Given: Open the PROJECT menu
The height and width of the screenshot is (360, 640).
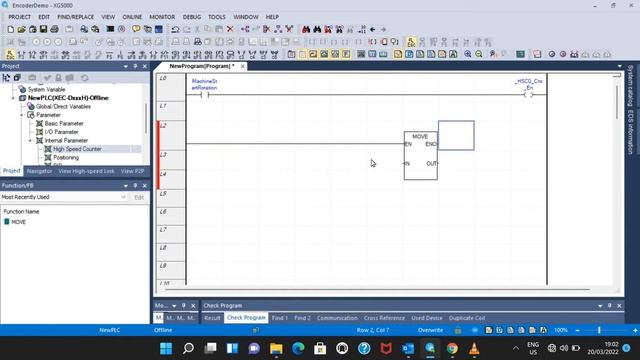Looking at the screenshot, I should coord(19,17).
